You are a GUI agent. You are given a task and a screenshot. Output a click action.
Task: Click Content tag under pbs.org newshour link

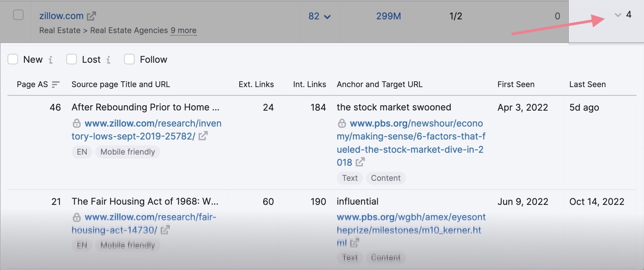coord(385,178)
